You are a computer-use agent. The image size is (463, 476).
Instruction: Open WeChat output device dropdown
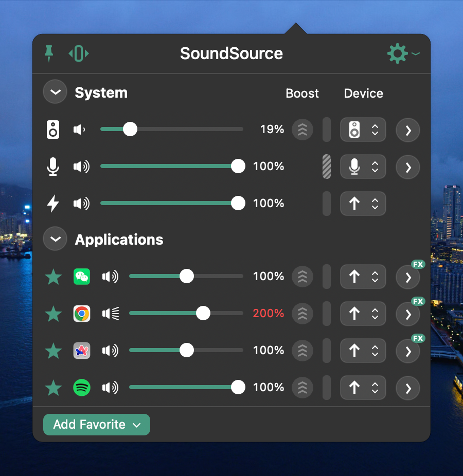tap(363, 277)
